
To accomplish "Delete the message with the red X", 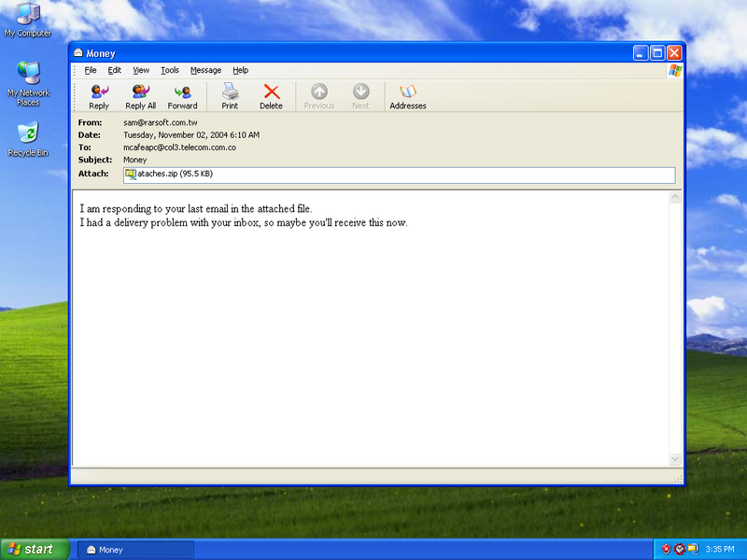I will click(271, 97).
